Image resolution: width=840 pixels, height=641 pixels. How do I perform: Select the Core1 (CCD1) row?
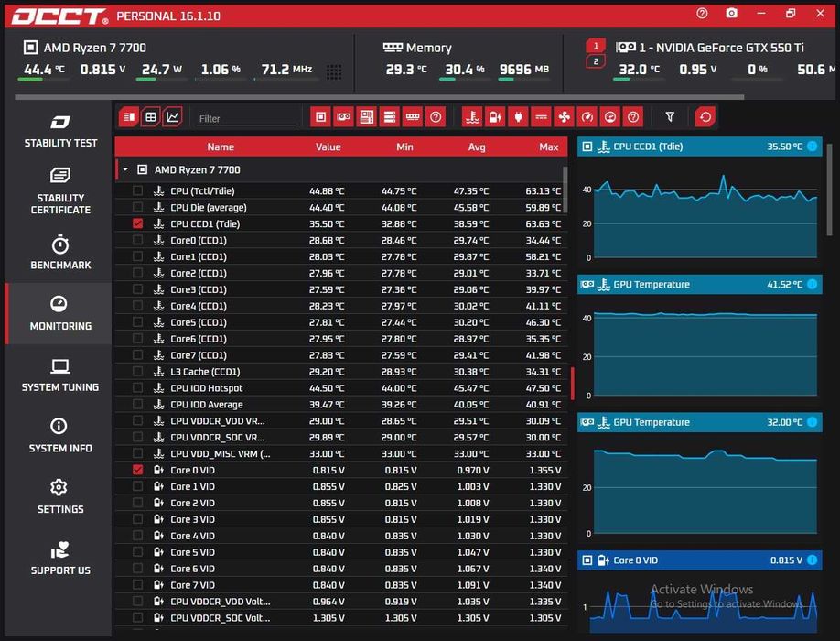click(x=340, y=256)
